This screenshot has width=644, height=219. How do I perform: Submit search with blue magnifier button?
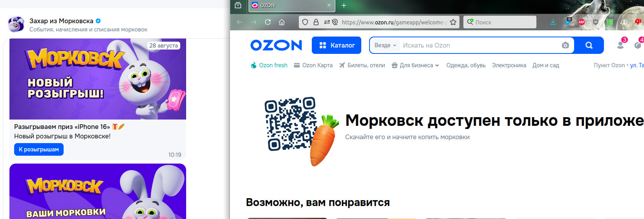coord(589,45)
